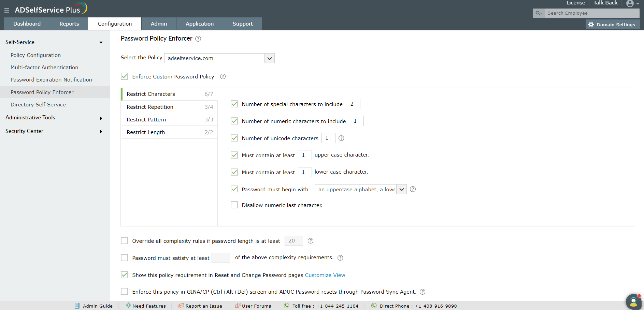Click the Search Employee field

(592, 13)
